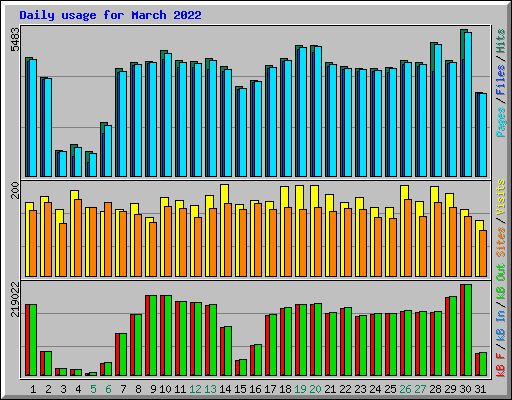The width and height of the screenshot is (512, 400).
Task: Click the "Visits" legend label
Action: pyautogui.click(x=501, y=198)
